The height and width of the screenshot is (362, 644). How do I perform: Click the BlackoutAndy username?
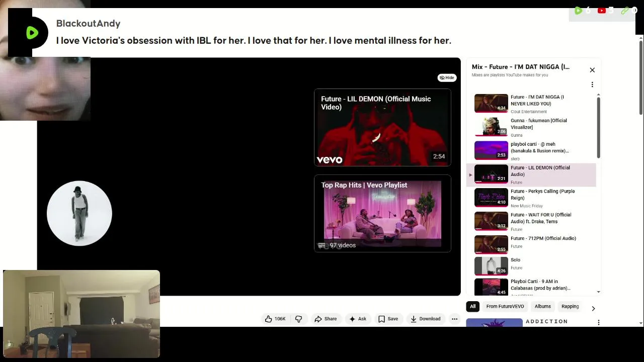[x=88, y=23]
